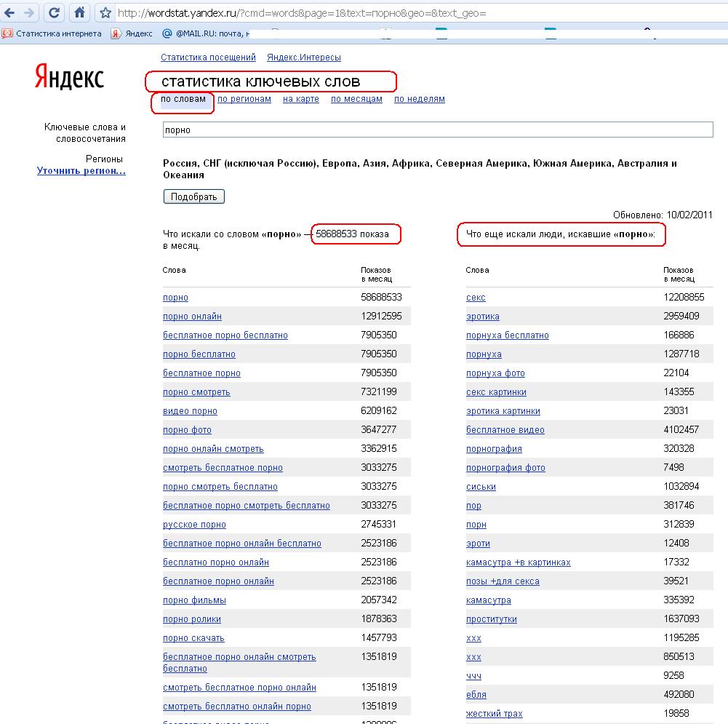This screenshot has width=728, height=724.
Task: Open the Яндекс logo on the left
Action: coord(69,77)
